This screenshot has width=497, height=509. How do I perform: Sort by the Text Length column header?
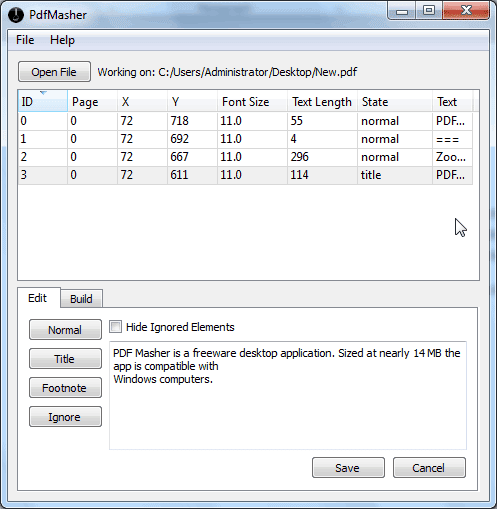[322, 101]
